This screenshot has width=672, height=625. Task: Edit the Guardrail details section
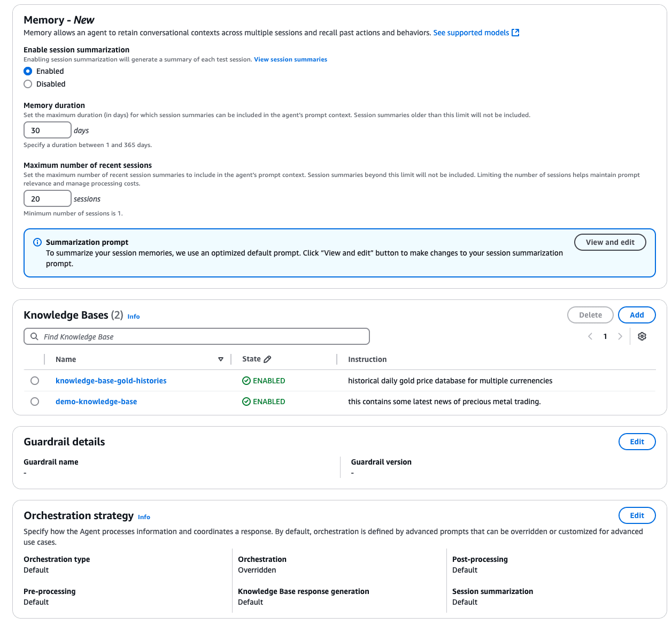(x=637, y=442)
